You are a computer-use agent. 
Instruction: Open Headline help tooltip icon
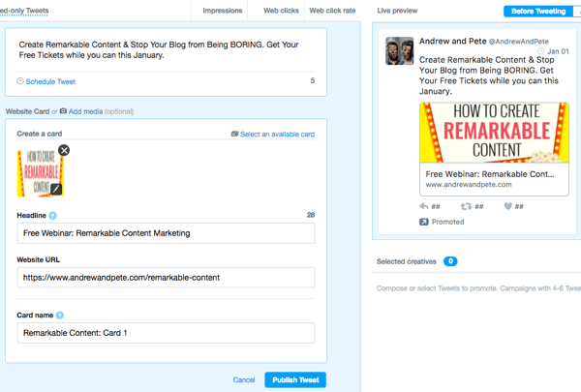[52, 215]
